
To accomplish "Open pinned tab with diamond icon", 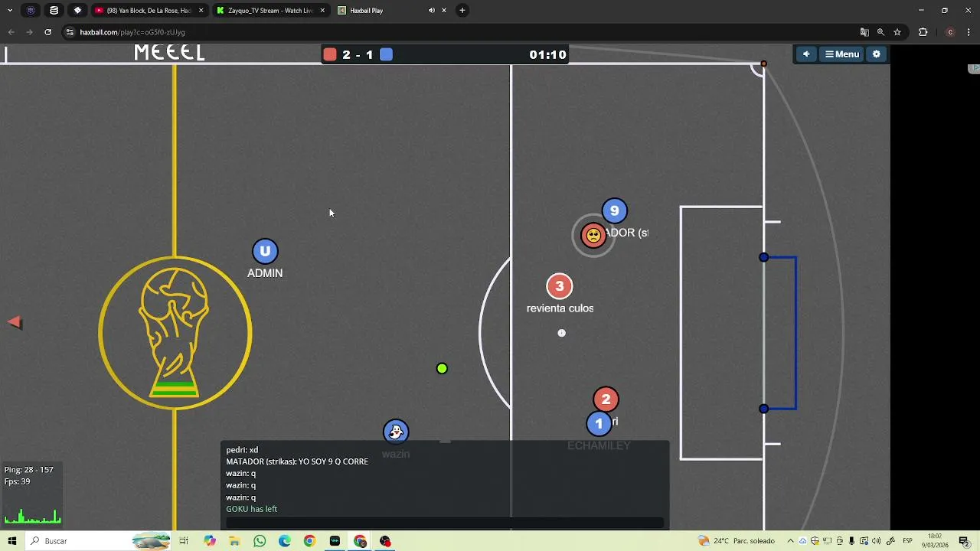I will 77,11.
